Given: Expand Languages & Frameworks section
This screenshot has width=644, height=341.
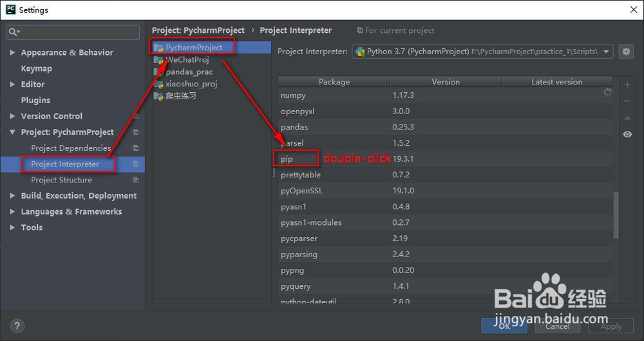Looking at the screenshot, I should pos(12,212).
